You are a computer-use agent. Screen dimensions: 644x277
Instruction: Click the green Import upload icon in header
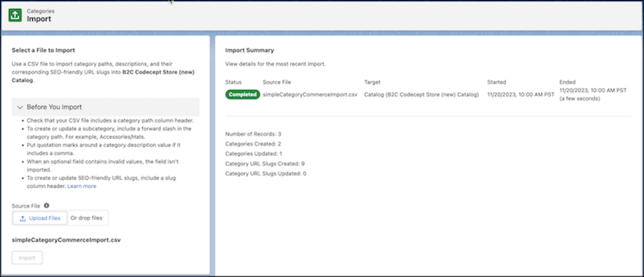tap(15, 15)
